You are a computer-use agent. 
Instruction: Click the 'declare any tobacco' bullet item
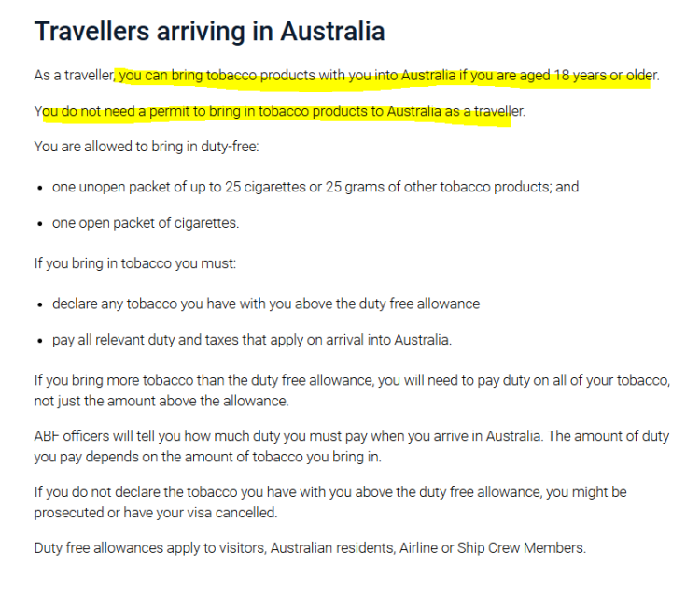point(266,304)
